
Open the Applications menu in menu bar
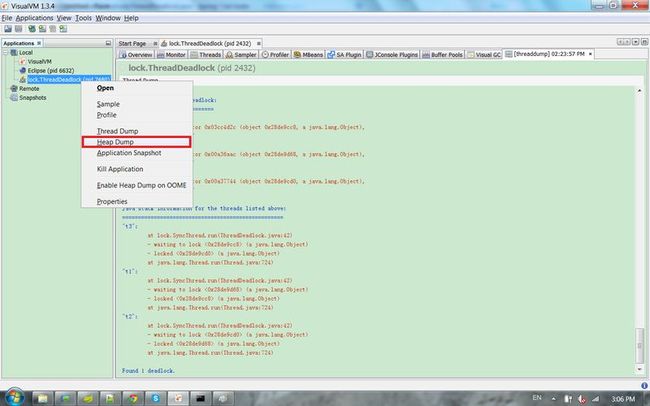[34, 18]
